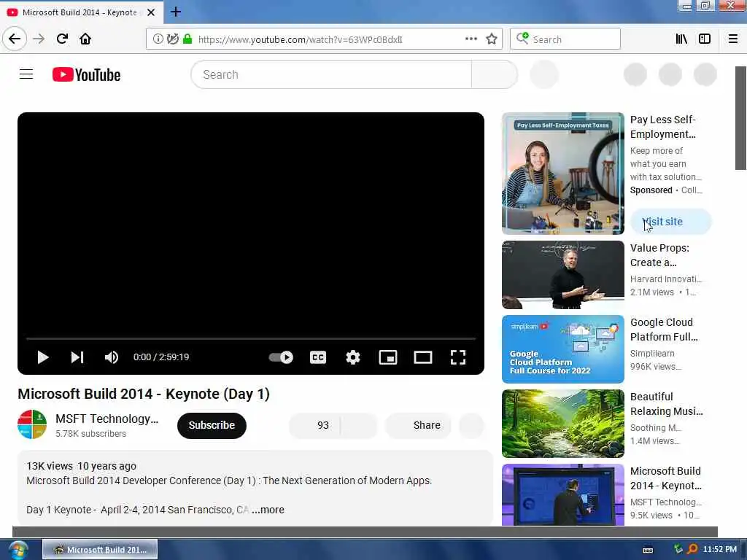
Task: Click the MSFT Technology channel avatar
Action: point(32,424)
